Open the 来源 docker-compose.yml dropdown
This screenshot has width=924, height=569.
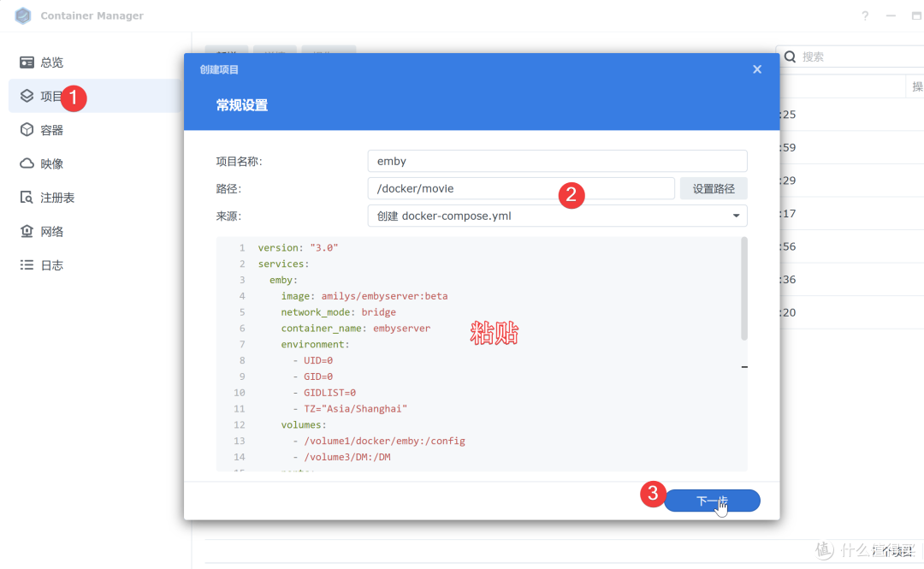coord(558,216)
